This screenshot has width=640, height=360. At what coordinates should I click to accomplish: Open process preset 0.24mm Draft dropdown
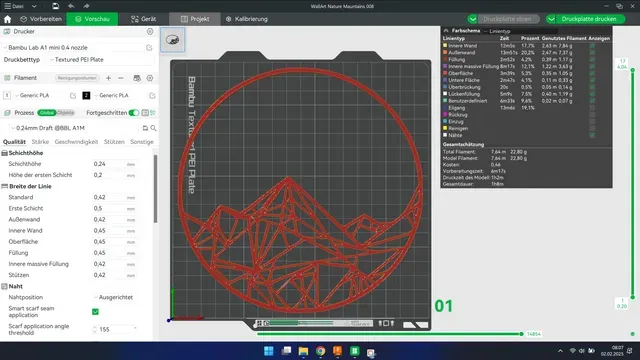coord(75,128)
